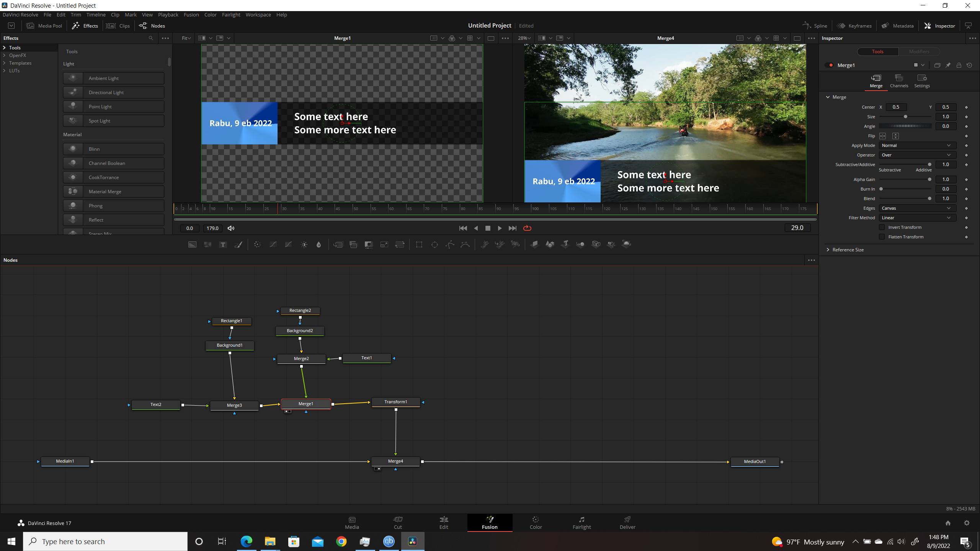Add a Color Corrector node from the toolbar

coord(257,245)
